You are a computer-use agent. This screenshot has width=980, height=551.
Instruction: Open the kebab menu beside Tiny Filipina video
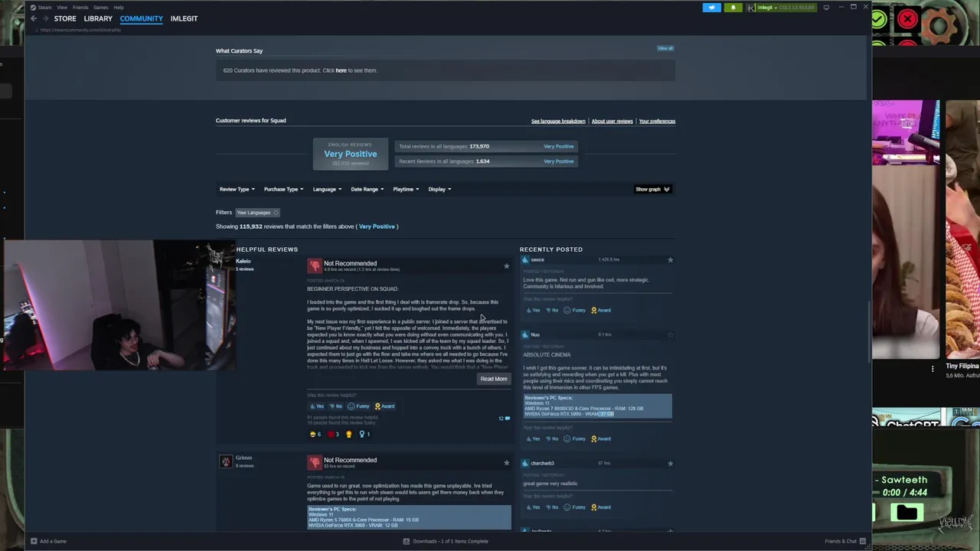click(x=933, y=369)
